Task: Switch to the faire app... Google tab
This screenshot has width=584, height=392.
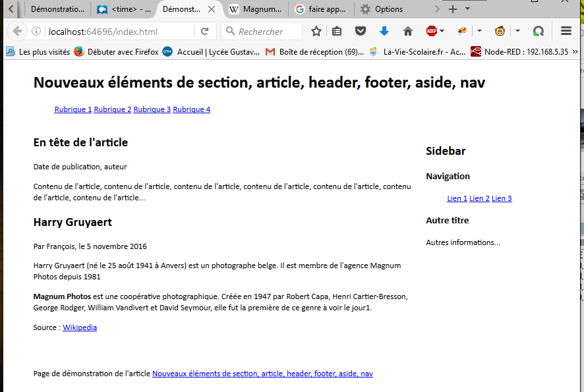Action: click(321, 9)
